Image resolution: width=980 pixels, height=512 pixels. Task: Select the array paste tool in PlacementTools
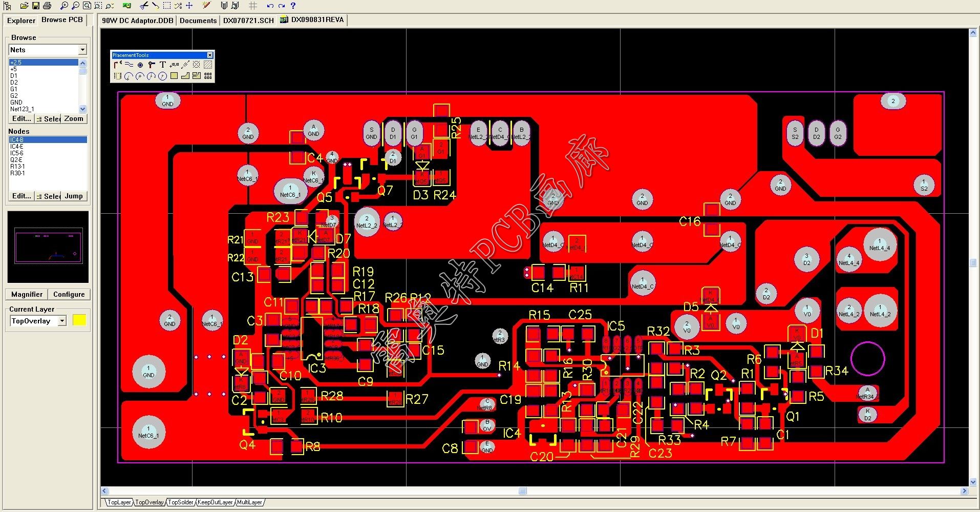pyautogui.click(x=208, y=76)
